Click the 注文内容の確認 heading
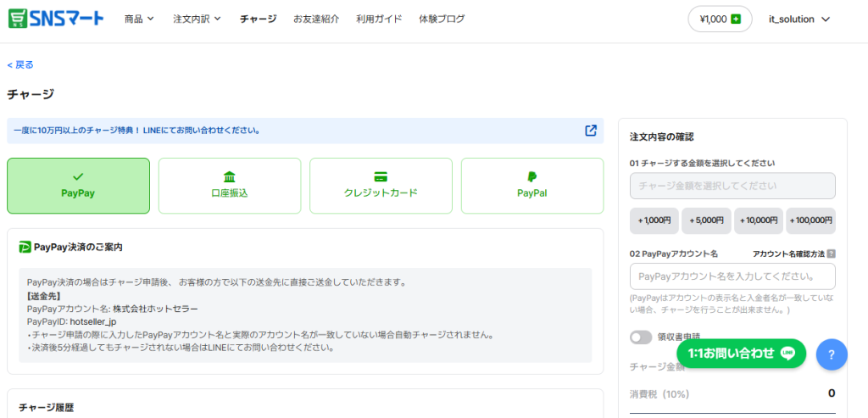Screen dimensions: 868x418 (x=661, y=137)
